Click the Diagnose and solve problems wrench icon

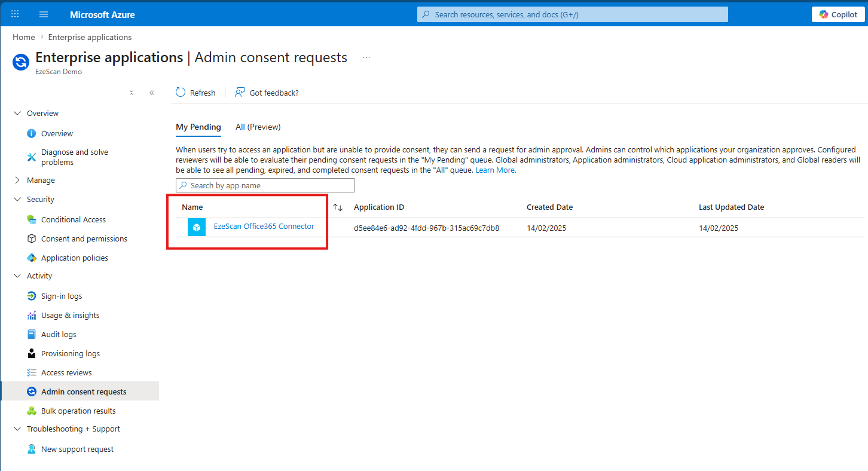tap(32, 157)
